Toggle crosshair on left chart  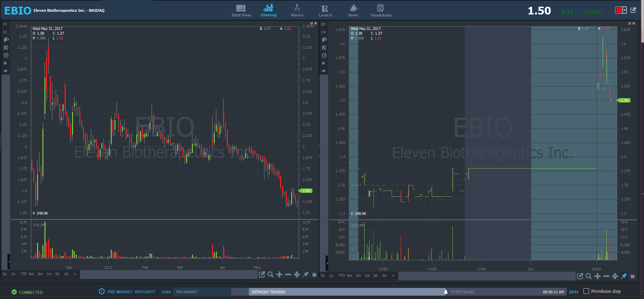click(297, 274)
